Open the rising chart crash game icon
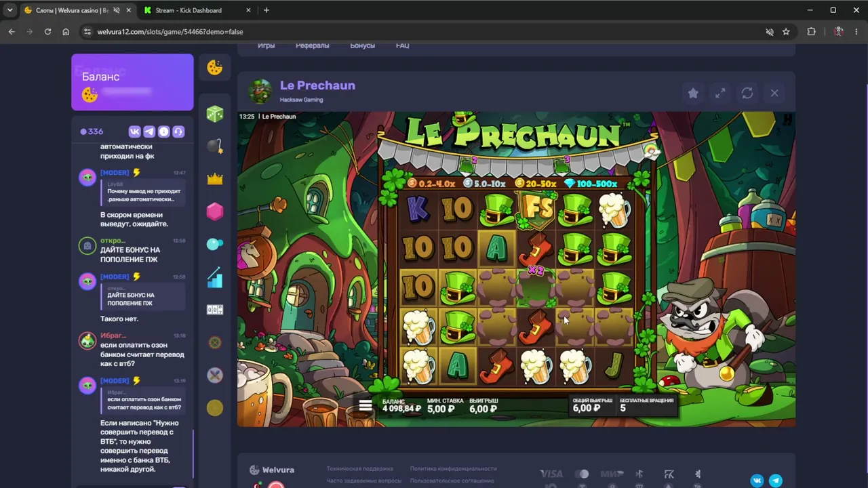The image size is (868, 488). pyautogui.click(x=215, y=277)
